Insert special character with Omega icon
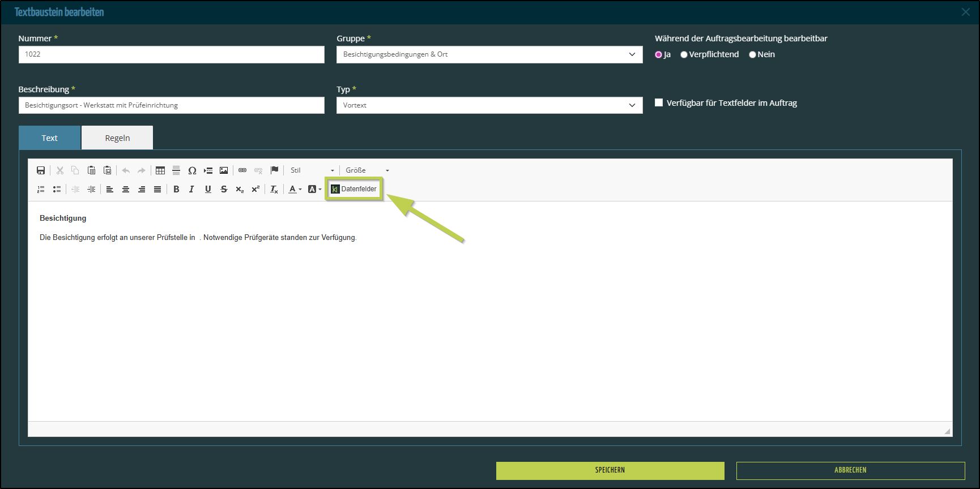 tap(192, 170)
